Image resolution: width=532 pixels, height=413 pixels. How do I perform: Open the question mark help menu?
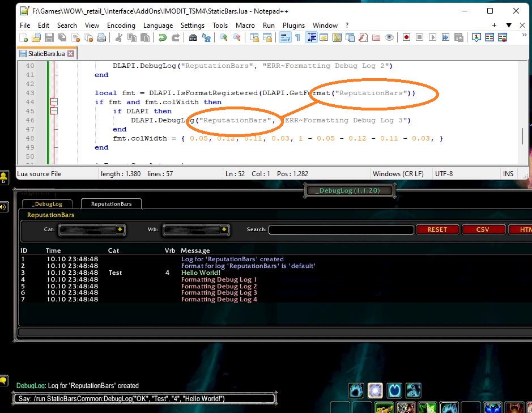[x=347, y=25]
